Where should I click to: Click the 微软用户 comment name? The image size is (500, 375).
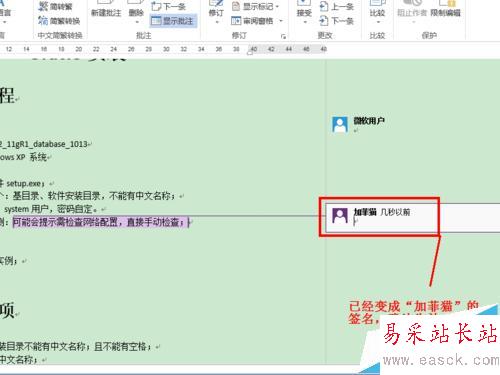(x=369, y=121)
